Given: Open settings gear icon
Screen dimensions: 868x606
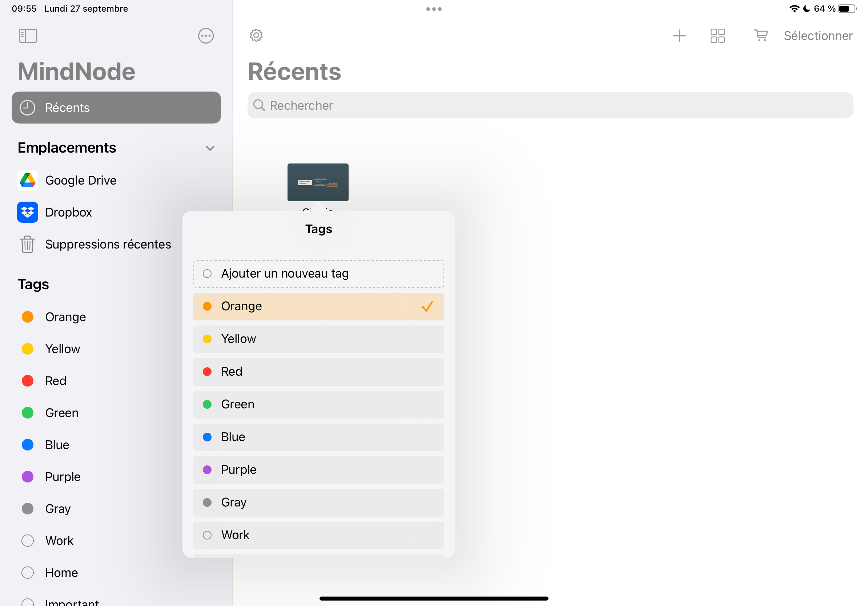Looking at the screenshot, I should (256, 35).
